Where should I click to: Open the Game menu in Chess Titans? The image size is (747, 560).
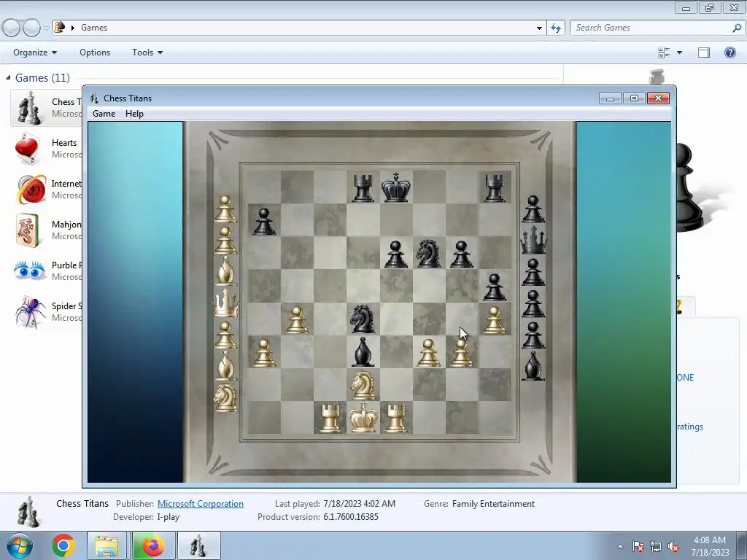point(104,113)
